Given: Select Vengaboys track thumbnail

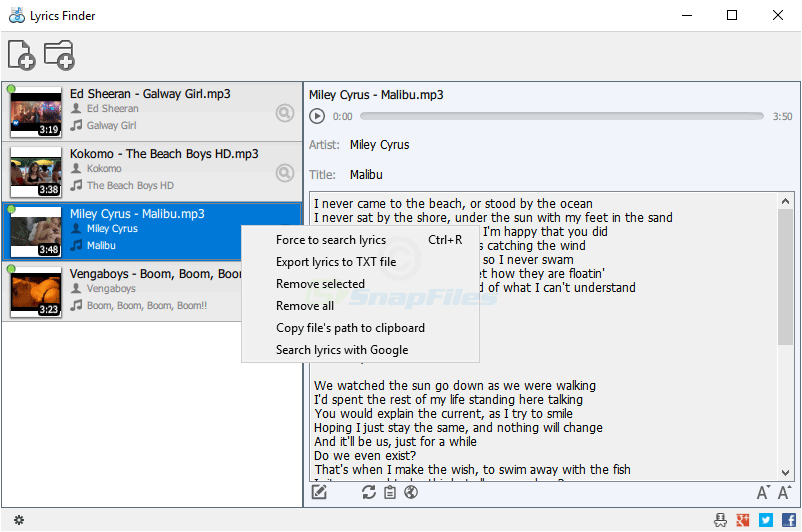Looking at the screenshot, I should pos(36,292).
